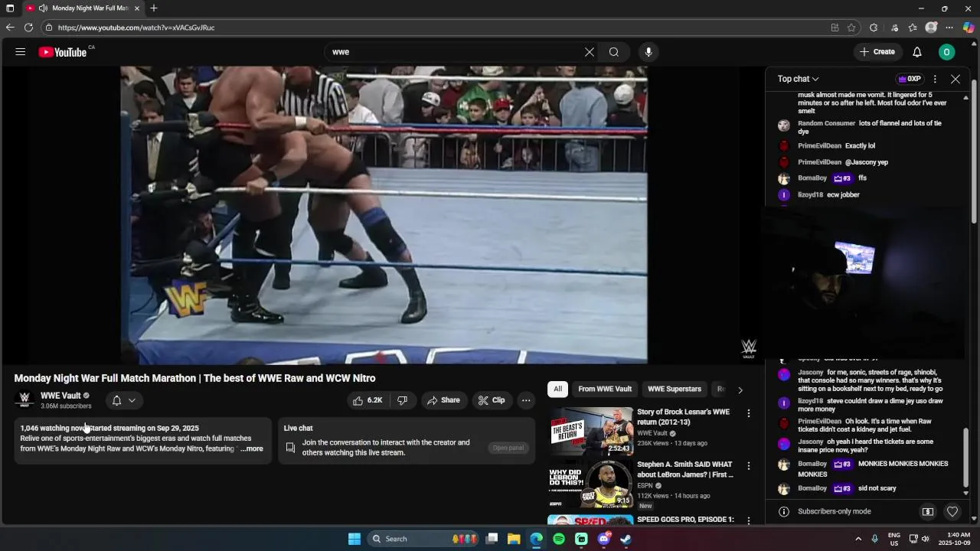Screen dimensions: 980x551
Task: Reload the page
Action: [x=28, y=28]
